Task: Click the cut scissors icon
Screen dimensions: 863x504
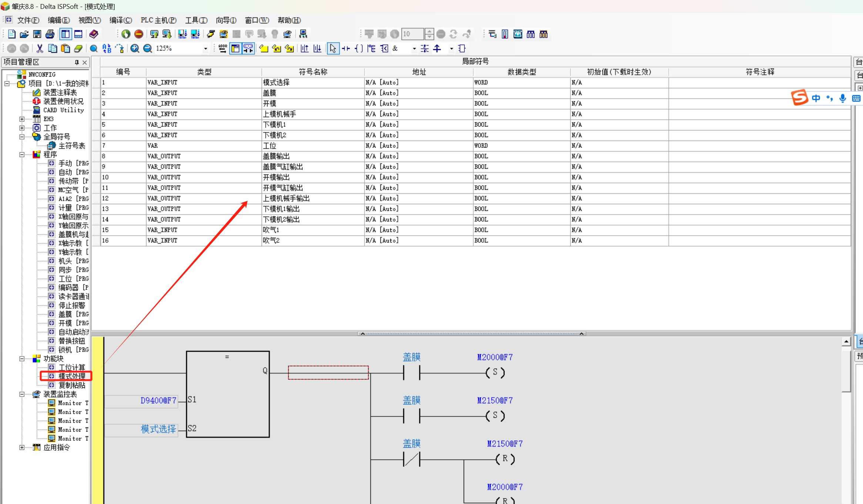Action: tap(40, 48)
